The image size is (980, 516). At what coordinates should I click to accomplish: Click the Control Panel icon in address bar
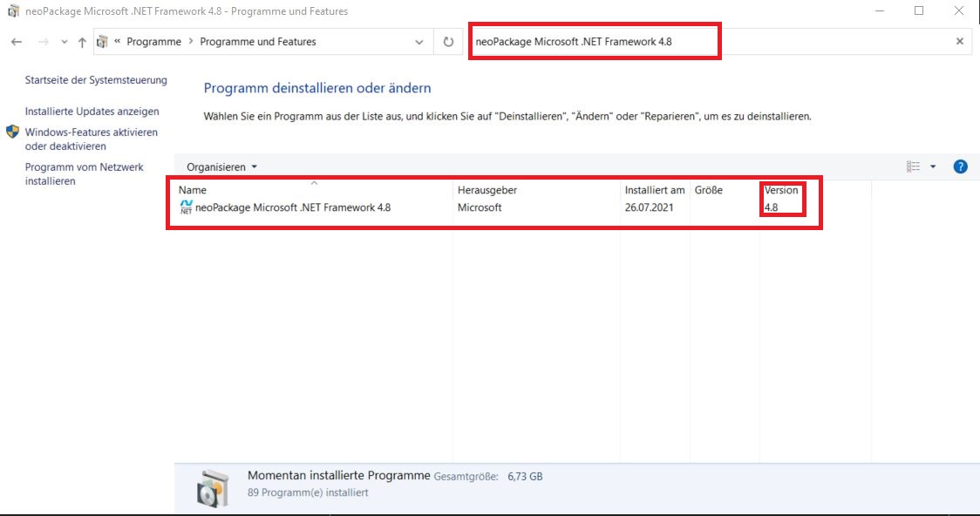pos(102,42)
